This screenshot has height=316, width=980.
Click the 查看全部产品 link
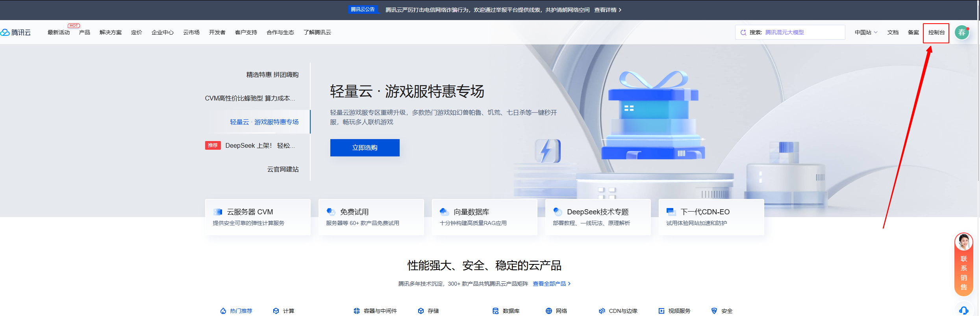(552, 284)
